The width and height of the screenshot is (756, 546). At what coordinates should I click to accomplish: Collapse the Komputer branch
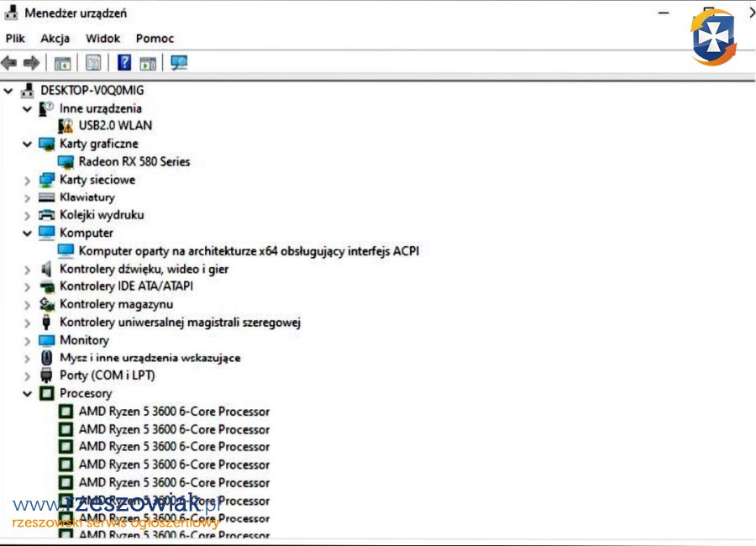click(28, 234)
